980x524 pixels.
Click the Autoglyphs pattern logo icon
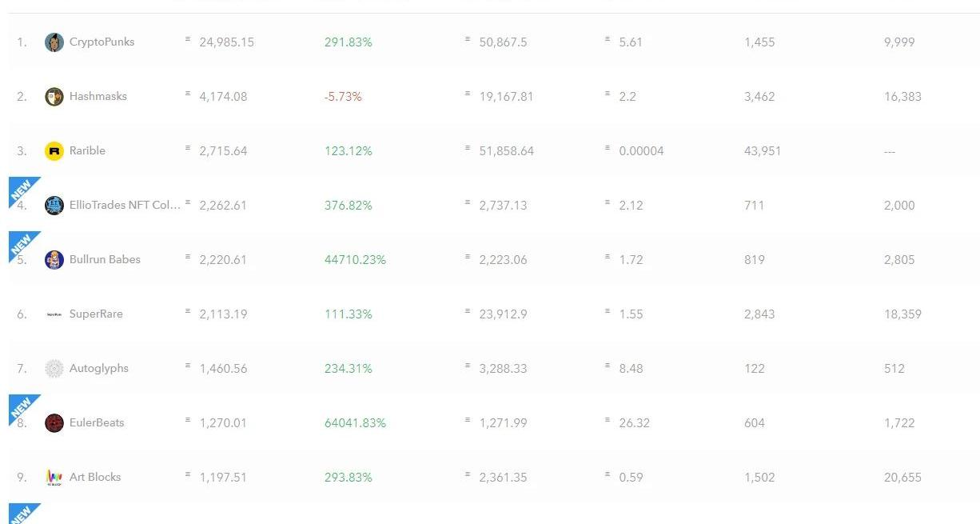pyautogui.click(x=54, y=369)
